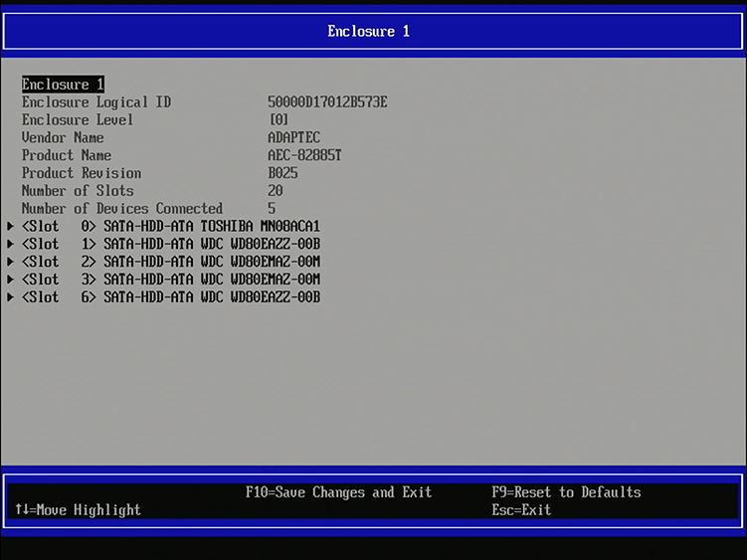The image size is (747, 560).
Task: Open Slot 3 WDC WD80EMAZ-00M entry
Action: point(171,280)
